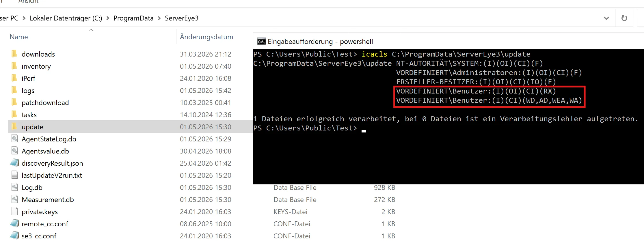Viewport: 644px width, 243px height.
Task: Open the address bar history dropdown
Action: (x=606, y=18)
